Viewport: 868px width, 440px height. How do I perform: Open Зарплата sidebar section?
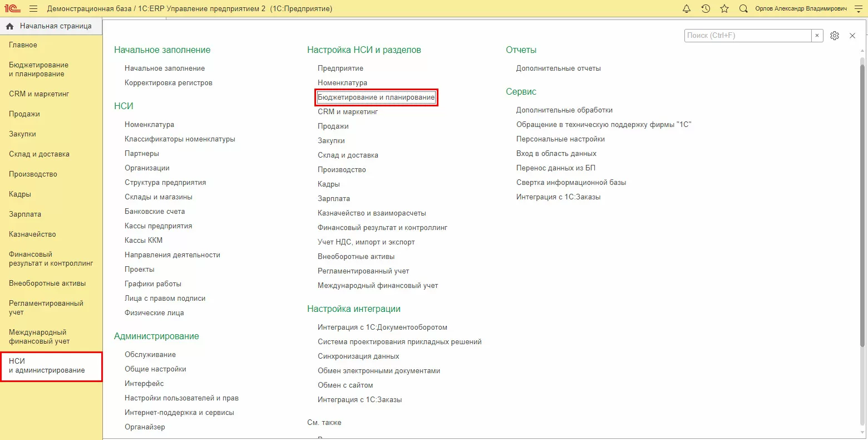pyautogui.click(x=25, y=214)
